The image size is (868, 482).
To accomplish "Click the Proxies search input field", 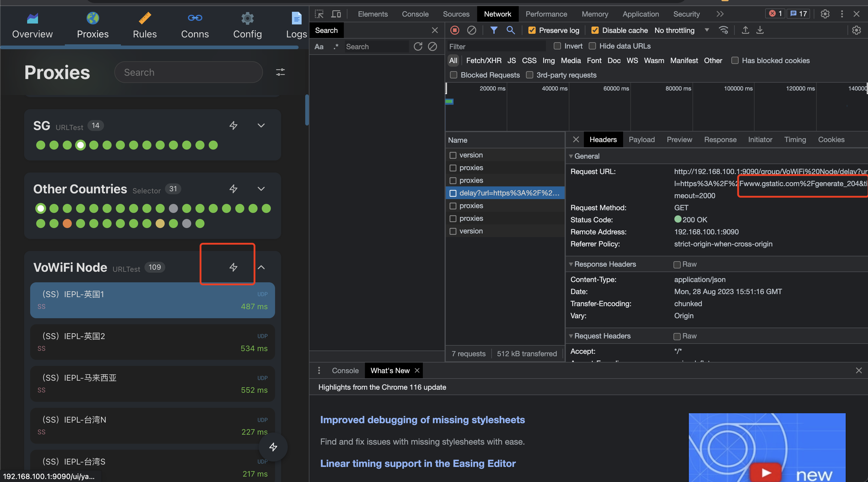I will [x=189, y=72].
